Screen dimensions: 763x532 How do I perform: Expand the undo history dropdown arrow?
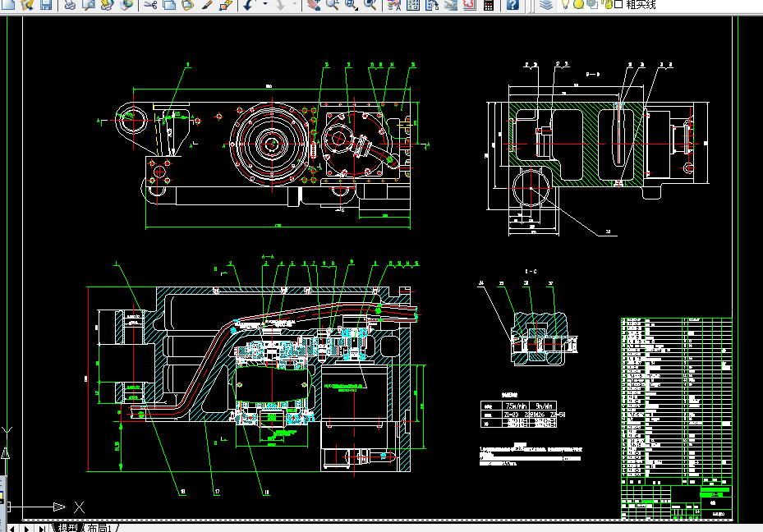pos(265,5)
